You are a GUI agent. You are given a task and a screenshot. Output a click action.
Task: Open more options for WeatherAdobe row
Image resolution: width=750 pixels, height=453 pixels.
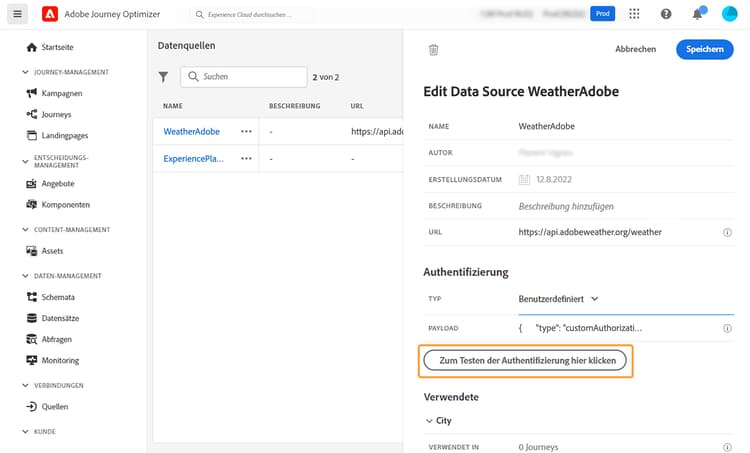(x=246, y=131)
